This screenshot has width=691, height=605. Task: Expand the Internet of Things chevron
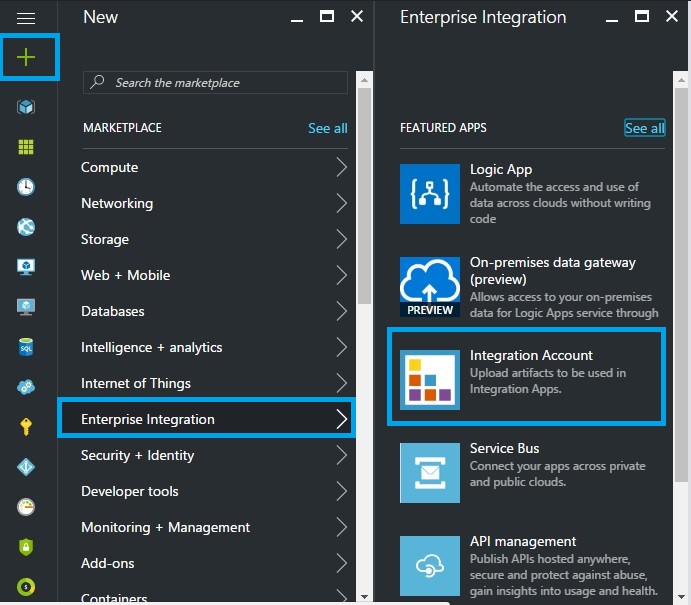click(x=342, y=383)
